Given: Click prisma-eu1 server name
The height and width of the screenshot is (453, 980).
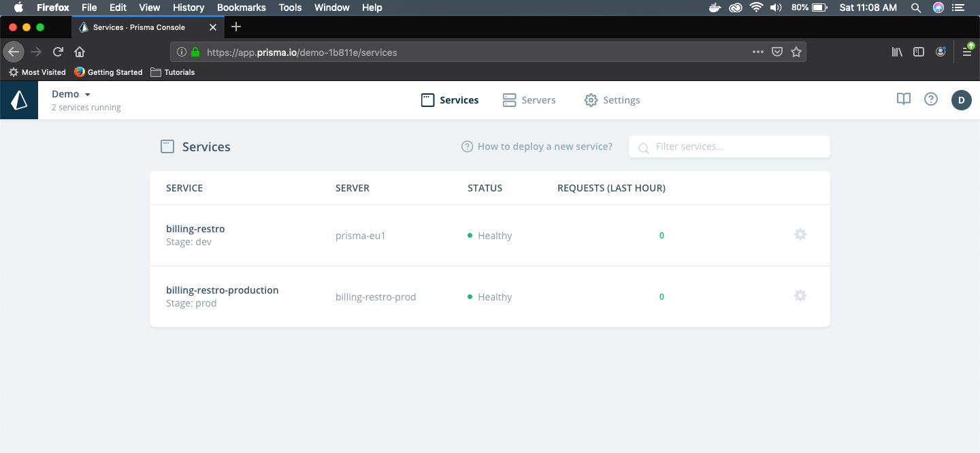Looking at the screenshot, I should 361,236.
